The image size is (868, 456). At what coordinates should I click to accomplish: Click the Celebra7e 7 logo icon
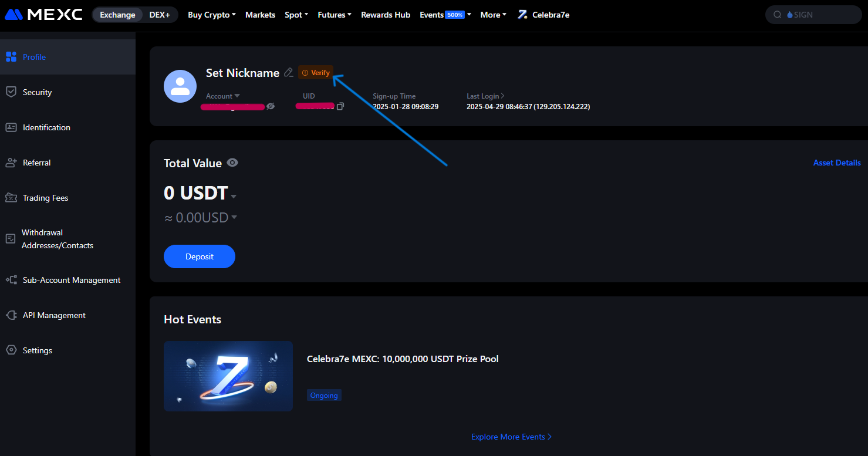522,15
